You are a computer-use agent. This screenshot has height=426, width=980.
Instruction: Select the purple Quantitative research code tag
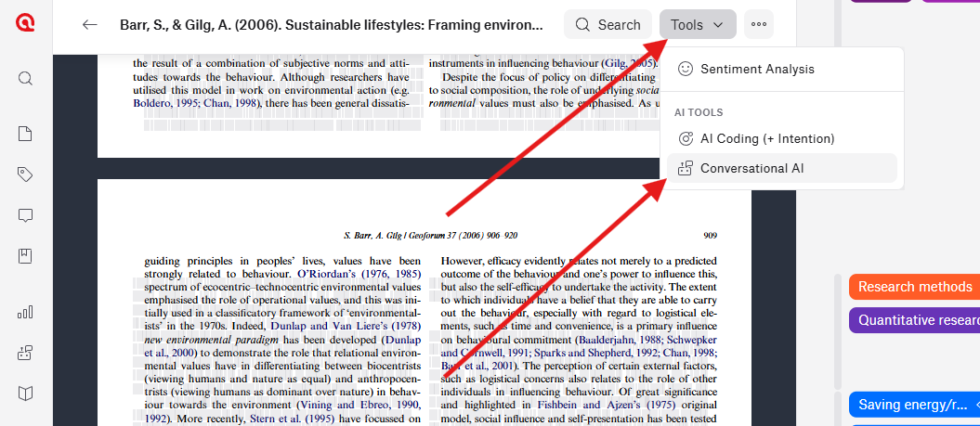(914, 320)
